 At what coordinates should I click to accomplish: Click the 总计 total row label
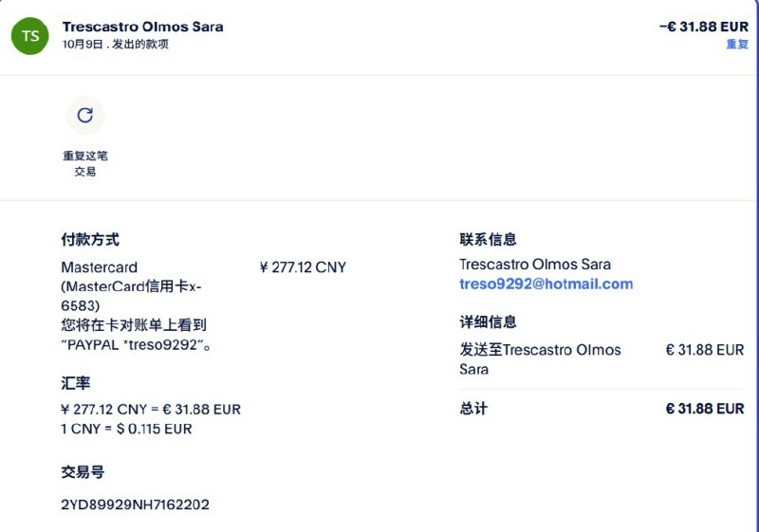point(473,409)
